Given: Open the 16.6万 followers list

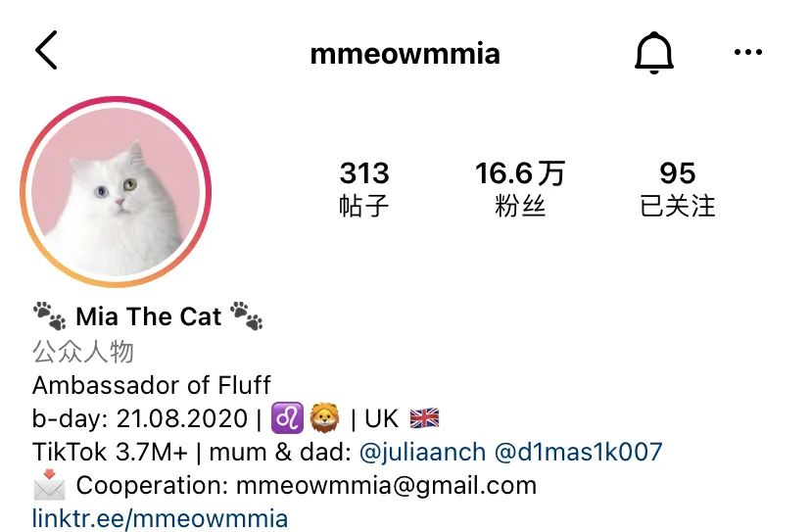Looking at the screenshot, I should click(520, 188).
